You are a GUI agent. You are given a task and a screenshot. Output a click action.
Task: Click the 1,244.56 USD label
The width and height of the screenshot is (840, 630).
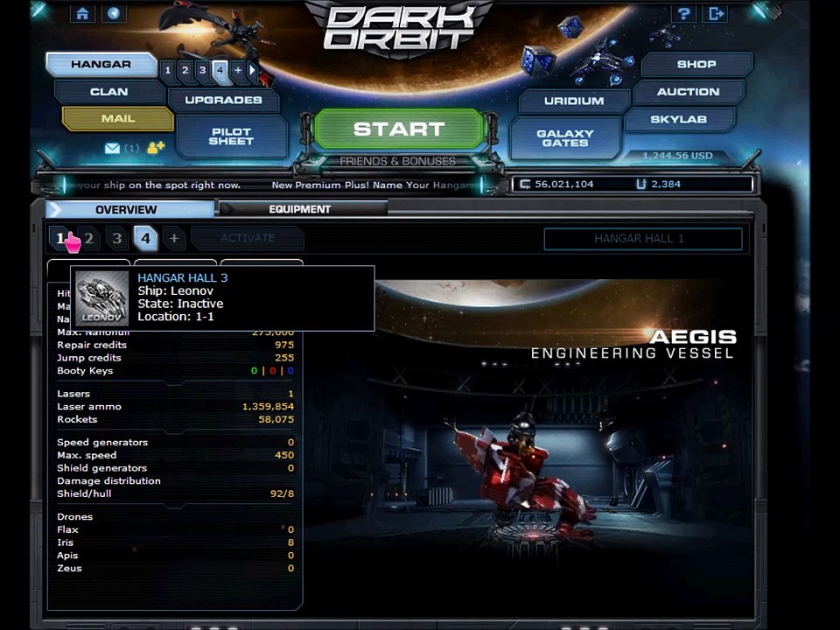coord(677,156)
